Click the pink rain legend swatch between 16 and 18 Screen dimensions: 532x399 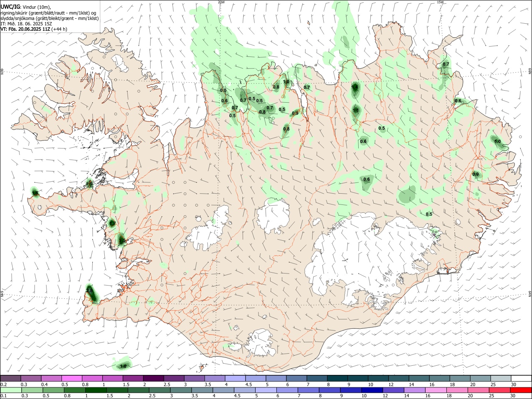point(436,390)
